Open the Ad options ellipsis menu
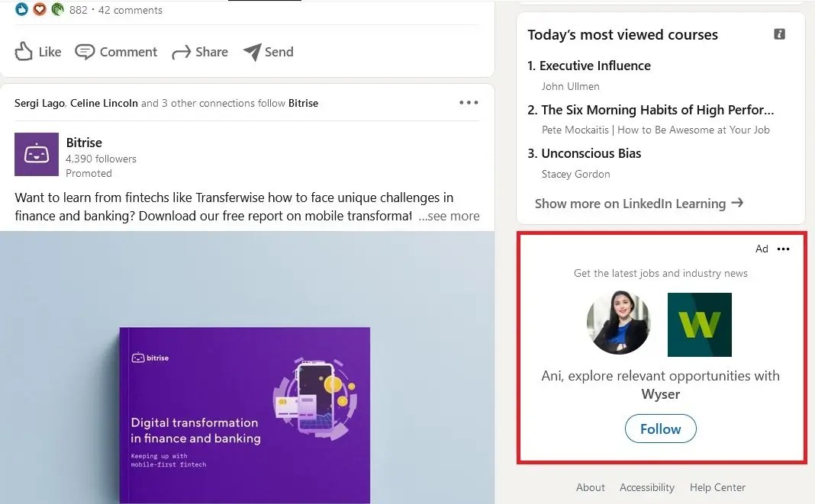 (x=783, y=249)
